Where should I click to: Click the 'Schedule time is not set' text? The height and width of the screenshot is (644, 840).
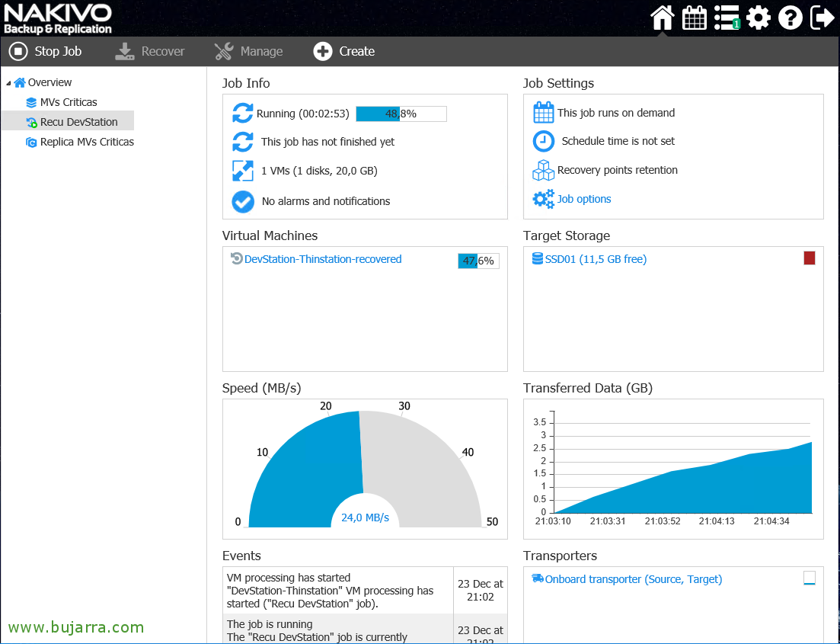(x=618, y=142)
